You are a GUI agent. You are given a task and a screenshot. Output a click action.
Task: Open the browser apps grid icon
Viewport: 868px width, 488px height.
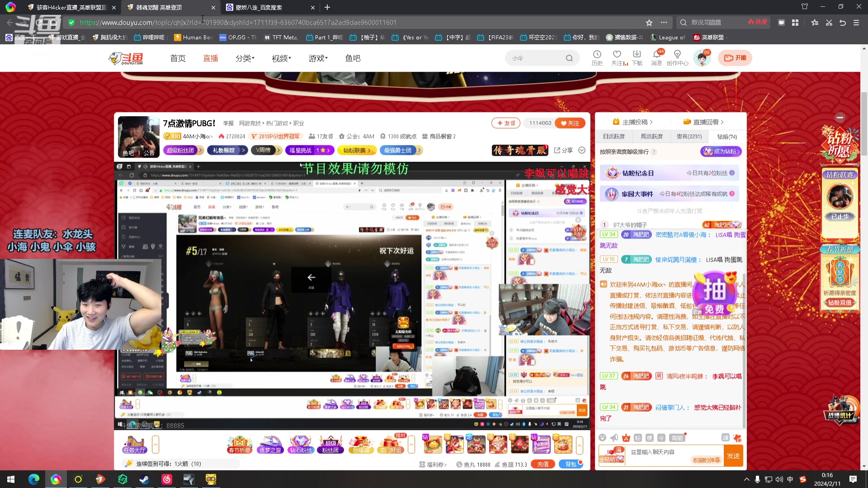[x=795, y=23]
